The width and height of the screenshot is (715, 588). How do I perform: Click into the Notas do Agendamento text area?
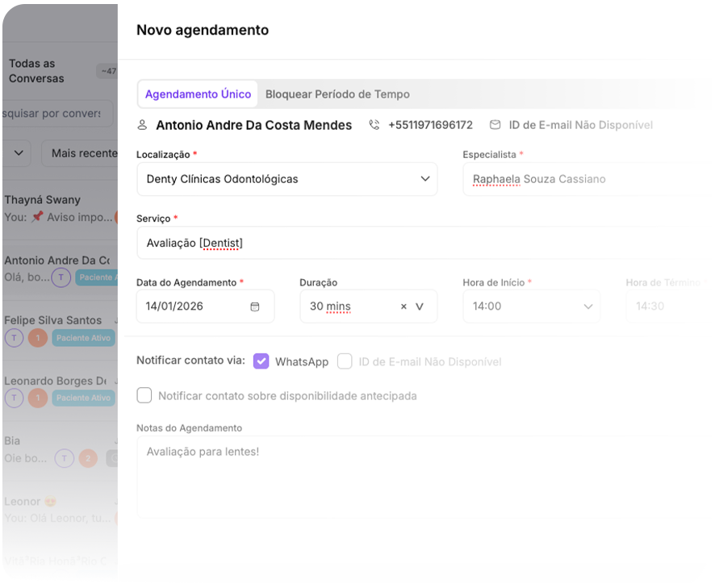[424, 477]
